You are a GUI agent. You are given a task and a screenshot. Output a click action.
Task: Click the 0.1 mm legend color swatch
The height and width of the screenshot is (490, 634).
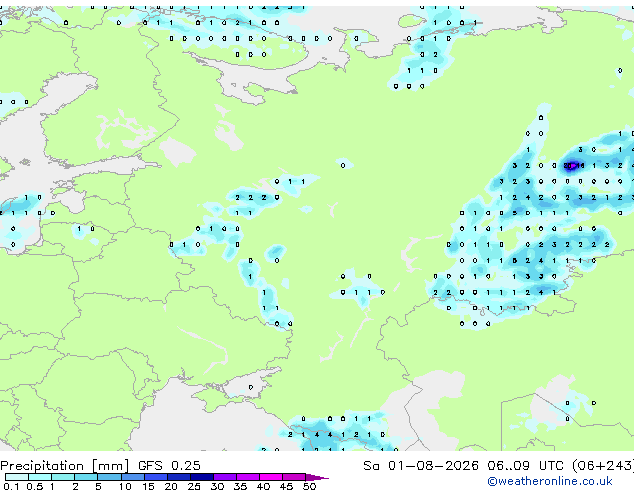[17, 477]
